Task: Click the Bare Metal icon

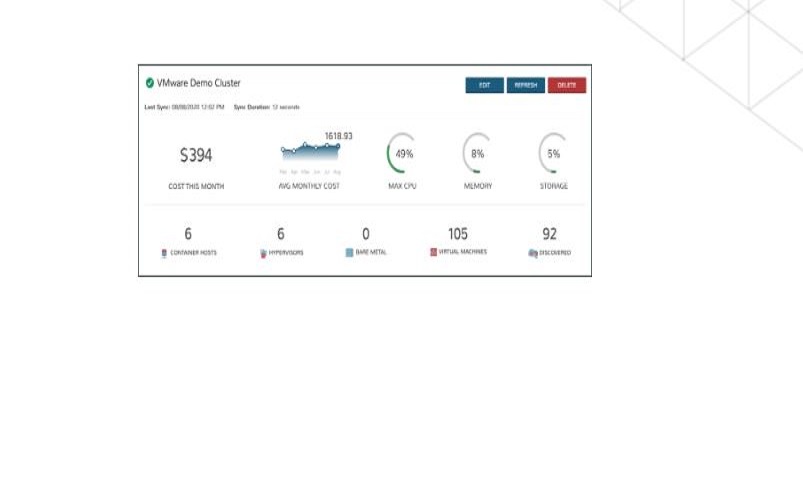Action: click(x=349, y=253)
